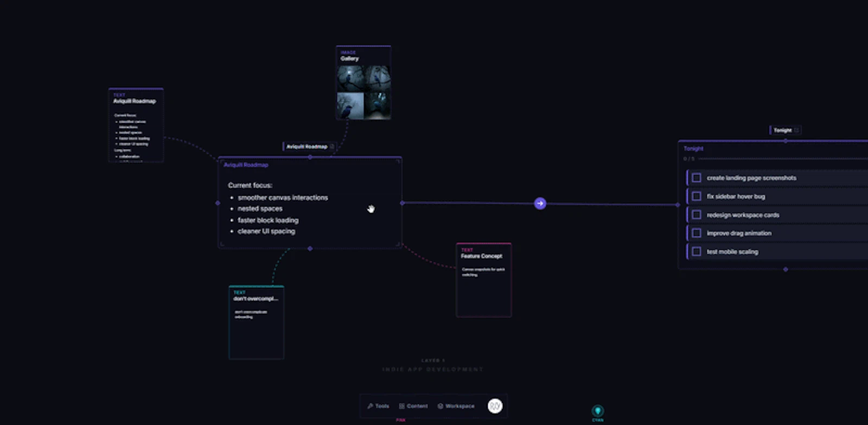Click 'cleaner UI spacing' bullet
Viewport: 868px width, 425px height.
pyautogui.click(x=266, y=231)
